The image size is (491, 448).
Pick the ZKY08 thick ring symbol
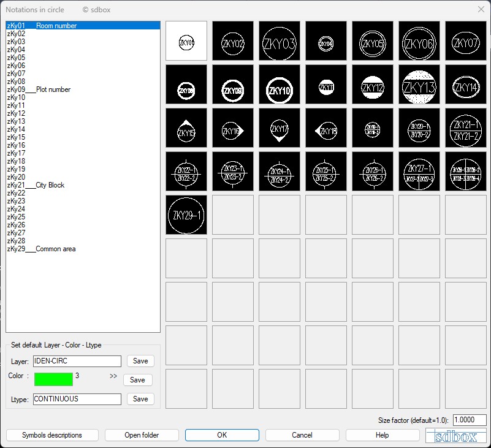pyautogui.click(x=186, y=84)
